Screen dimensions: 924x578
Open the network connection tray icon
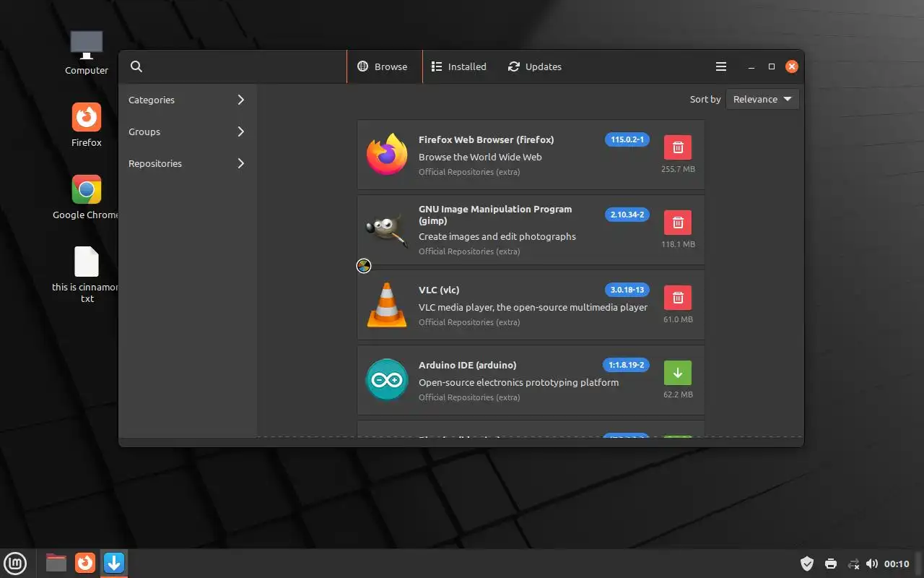tap(853, 564)
